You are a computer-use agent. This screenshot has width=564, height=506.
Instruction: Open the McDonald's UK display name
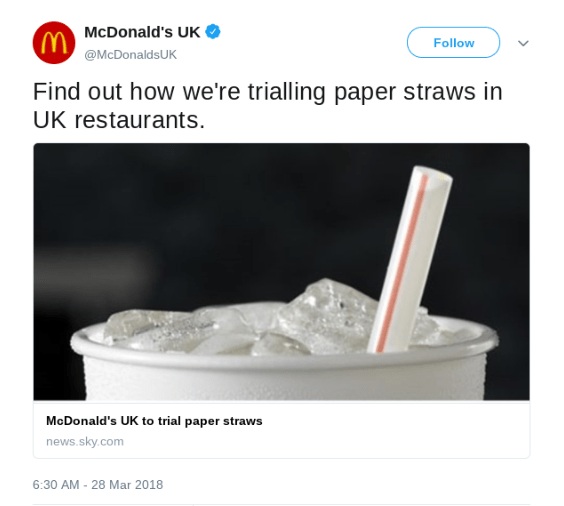[142, 32]
